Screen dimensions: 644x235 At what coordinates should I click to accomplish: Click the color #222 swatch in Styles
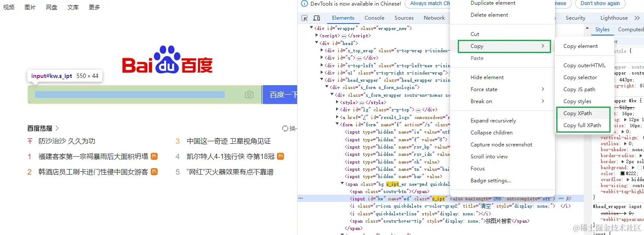coord(623,174)
